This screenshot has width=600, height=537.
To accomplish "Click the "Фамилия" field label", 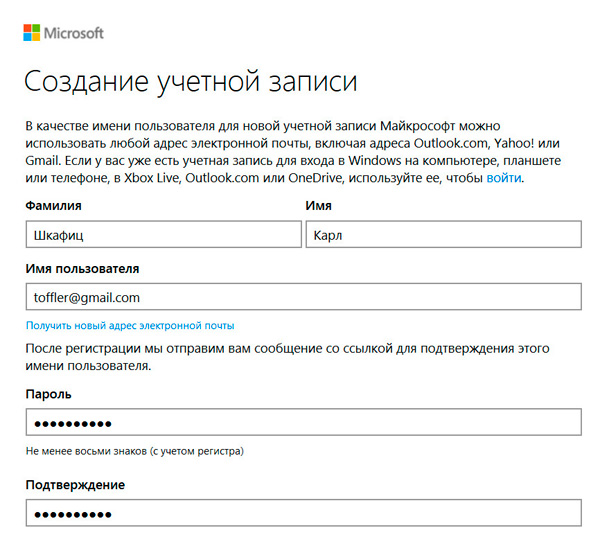I will click(x=53, y=206).
